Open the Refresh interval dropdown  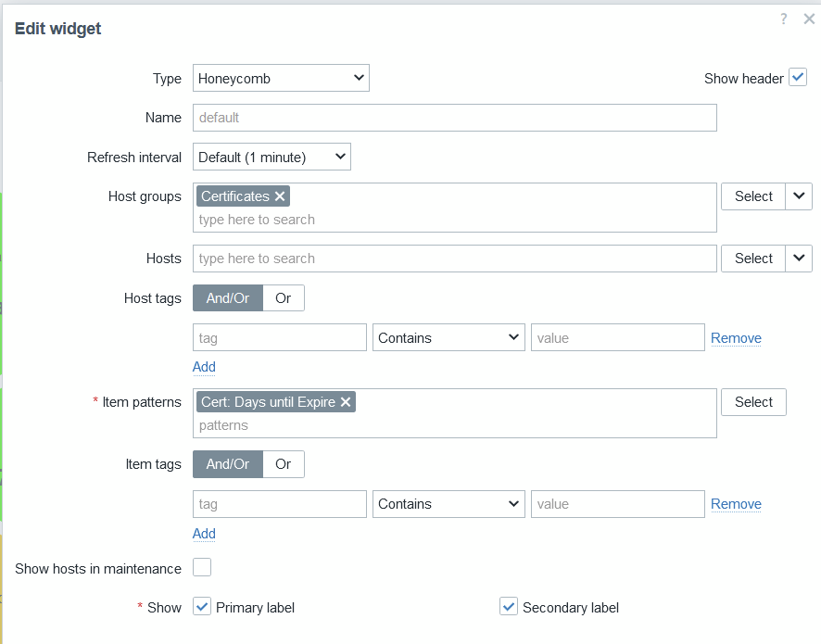coord(272,158)
